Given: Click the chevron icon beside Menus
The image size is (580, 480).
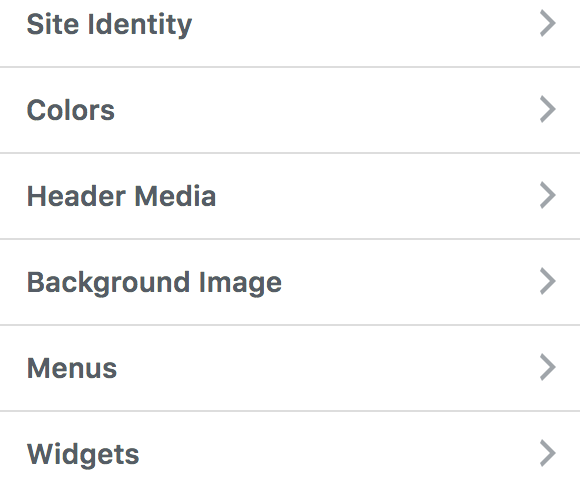Looking at the screenshot, I should coord(548,367).
